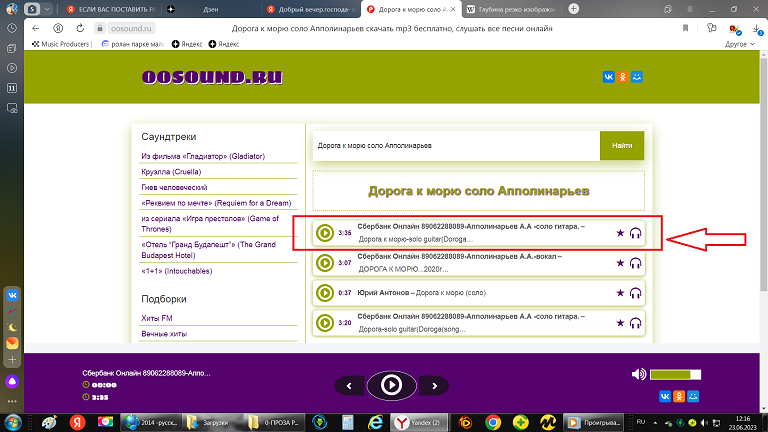Star the 3:07 vocal track
Viewport: 768px width, 432px height.
pos(620,263)
